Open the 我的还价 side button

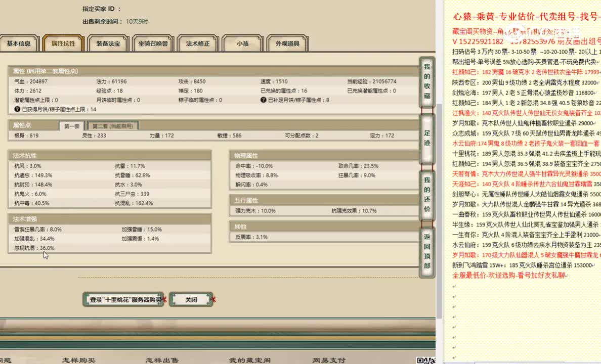coord(427,195)
